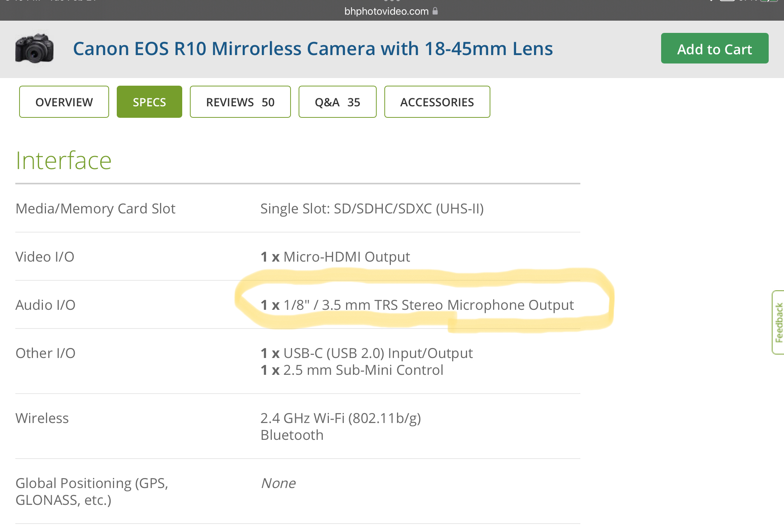Image resolution: width=784 pixels, height=532 pixels.
Task: Click the padlock icon beside the URL
Action: 435,11
